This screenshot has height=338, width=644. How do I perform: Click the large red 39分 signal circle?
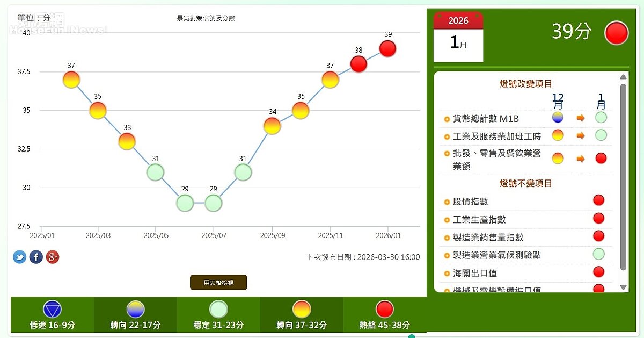[616, 33]
